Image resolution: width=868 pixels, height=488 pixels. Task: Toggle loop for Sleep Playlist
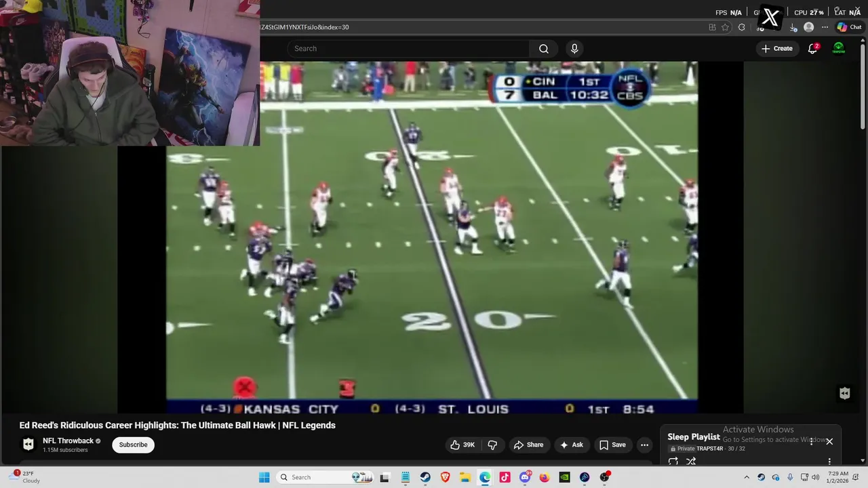point(673,462)
